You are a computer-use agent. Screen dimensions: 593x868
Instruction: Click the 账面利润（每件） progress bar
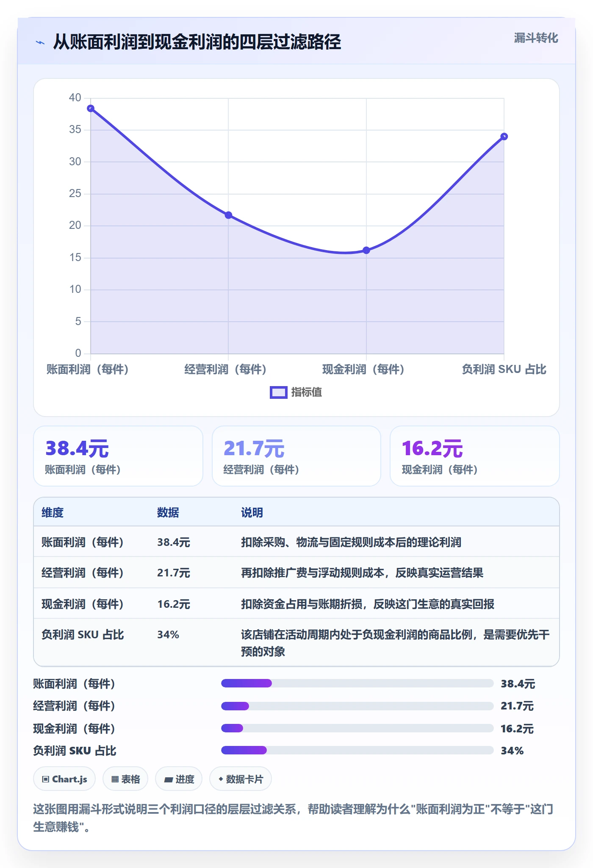coord(357,683)
